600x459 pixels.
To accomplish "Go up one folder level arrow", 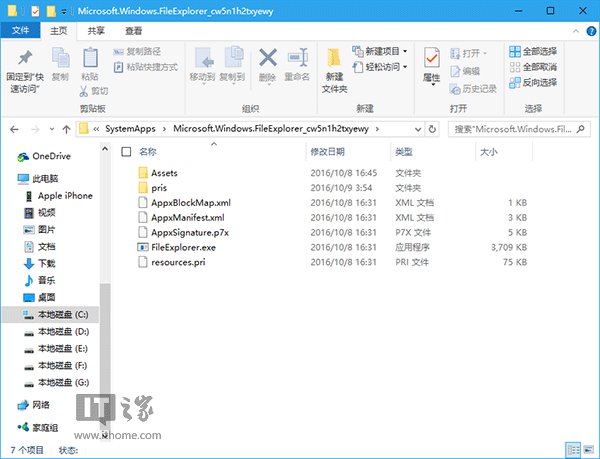I will (67, 129).
